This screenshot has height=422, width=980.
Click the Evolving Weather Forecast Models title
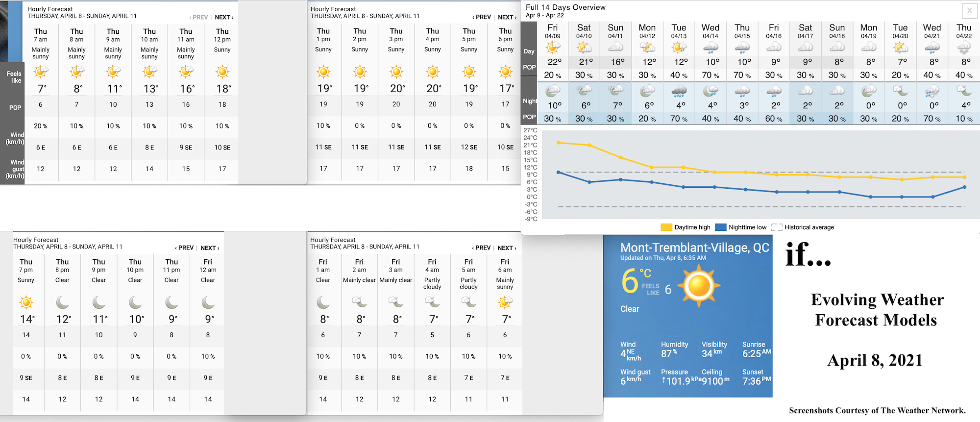click(x=877, y=310)
